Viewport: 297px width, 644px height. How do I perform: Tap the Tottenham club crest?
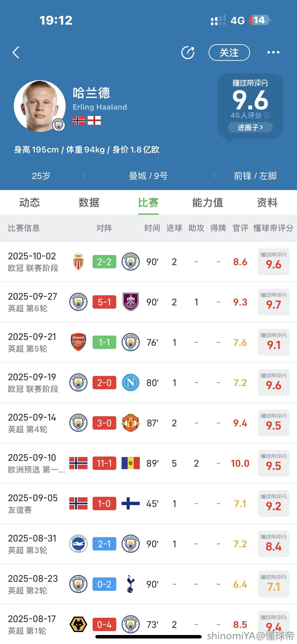pos(131,584)
